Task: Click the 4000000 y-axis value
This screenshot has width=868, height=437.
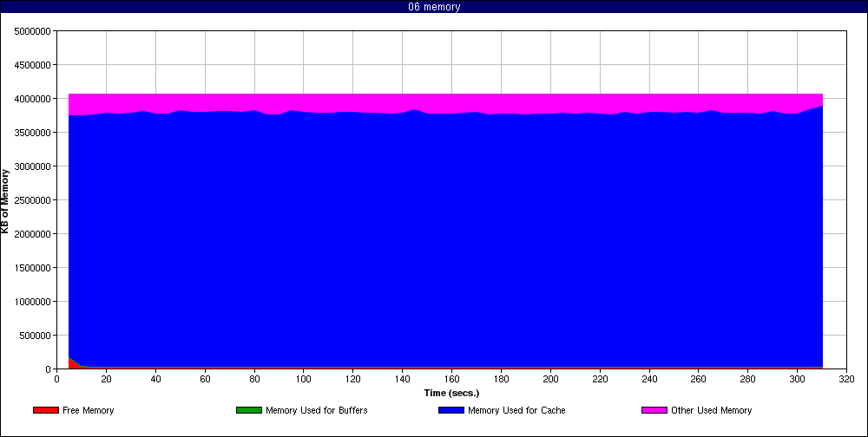Action: coord(35,99)
